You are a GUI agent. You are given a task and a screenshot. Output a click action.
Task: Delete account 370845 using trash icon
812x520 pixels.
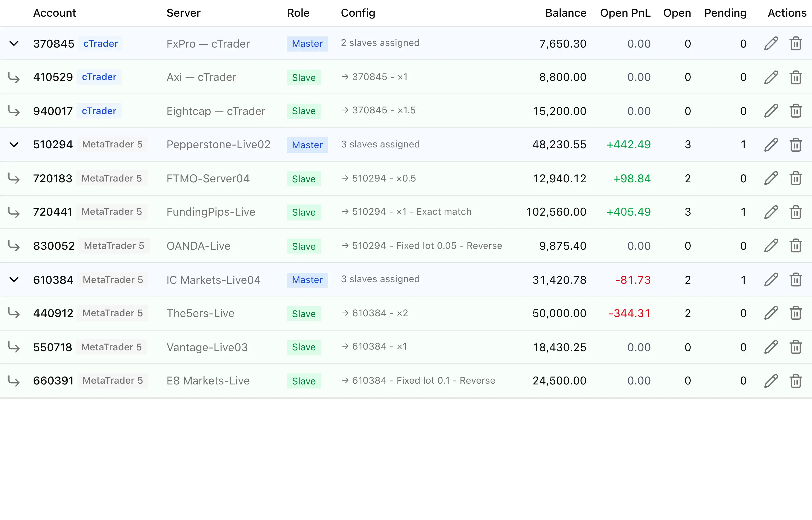[x=796, y=44]
